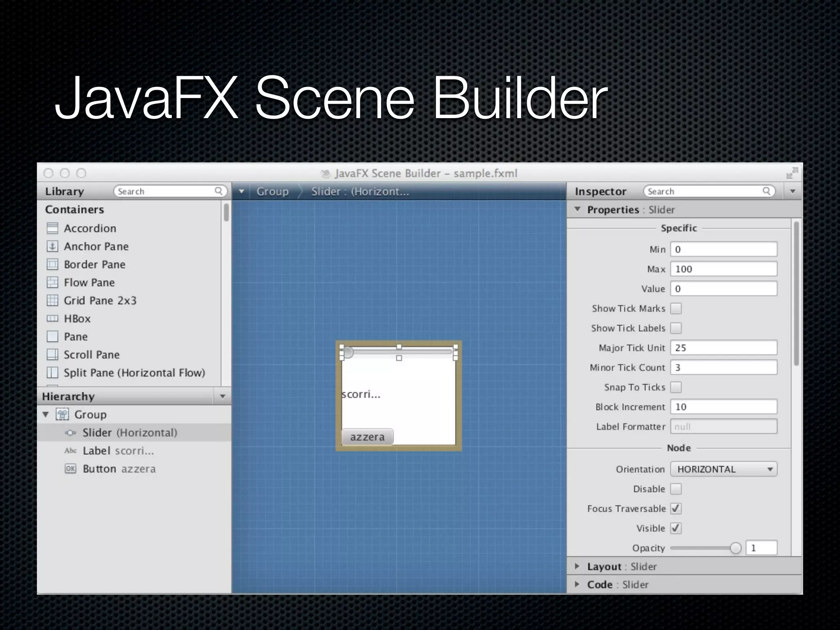Toggle Show Tick Labels checkbox
The image size is (840, 630).
pyautogui.click(x=676, y=328)
